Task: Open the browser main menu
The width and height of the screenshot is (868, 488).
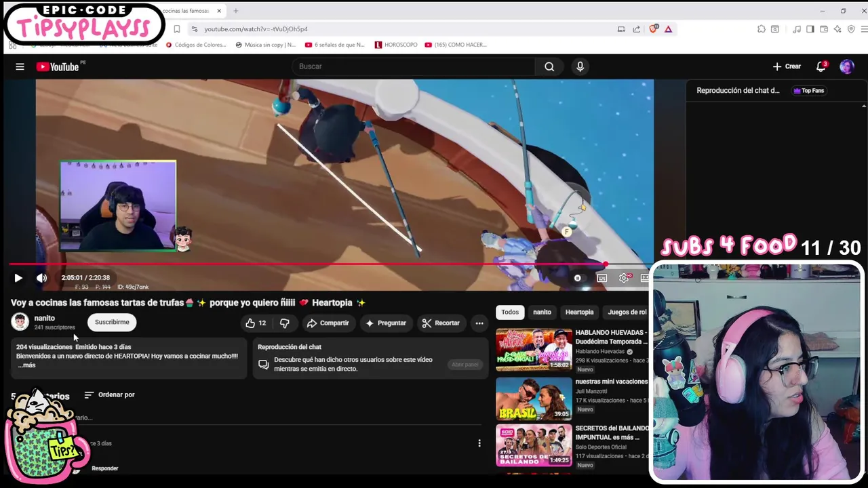Action: pos(864,29)
